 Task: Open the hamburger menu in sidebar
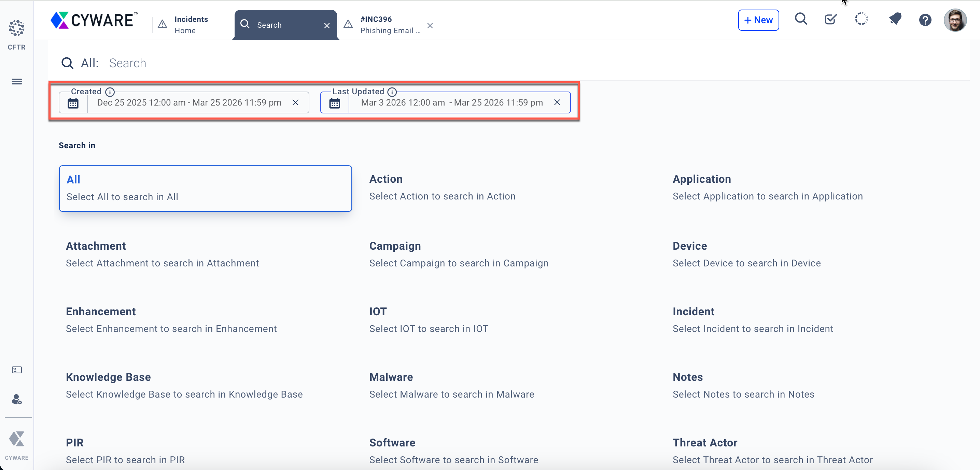17,81
